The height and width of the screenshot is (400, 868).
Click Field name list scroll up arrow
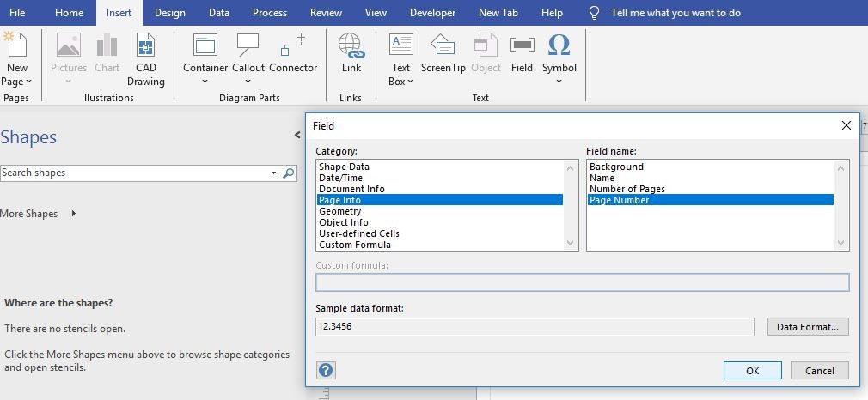(841, 167)
